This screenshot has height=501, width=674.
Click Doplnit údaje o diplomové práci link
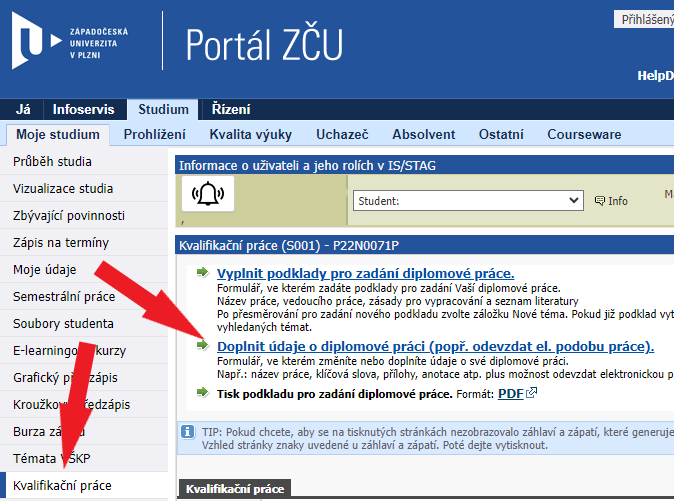tap(435, 346)
